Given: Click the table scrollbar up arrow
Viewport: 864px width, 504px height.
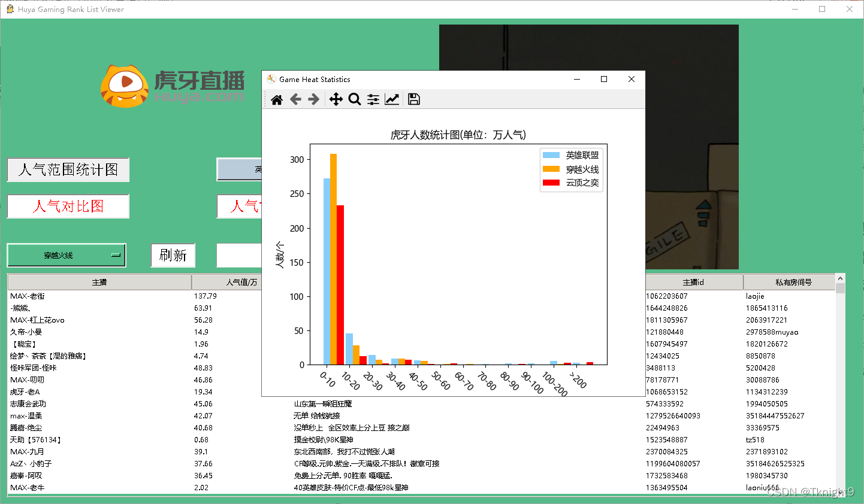Looking at the screenshot, I should (x=841, y=278).
